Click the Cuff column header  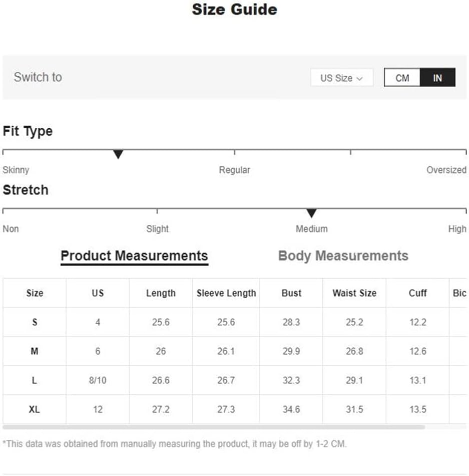(x=418, y=293)
